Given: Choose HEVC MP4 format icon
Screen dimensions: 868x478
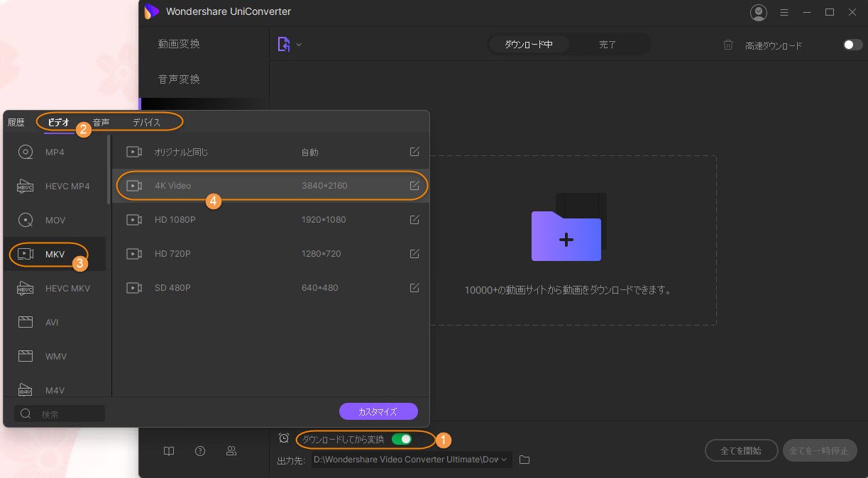Looking at the screenshot, I should [26, 186].
